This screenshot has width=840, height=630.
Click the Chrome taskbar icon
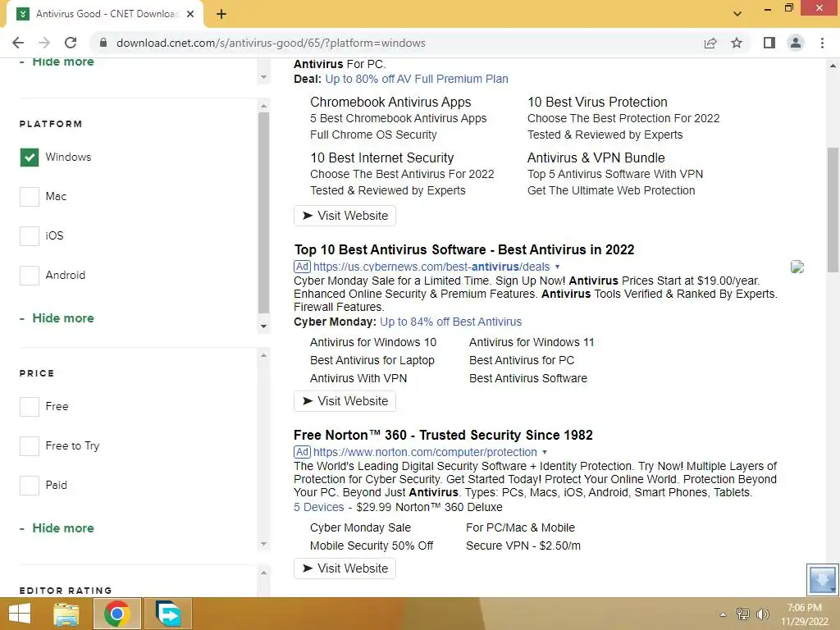click(116, 614)
